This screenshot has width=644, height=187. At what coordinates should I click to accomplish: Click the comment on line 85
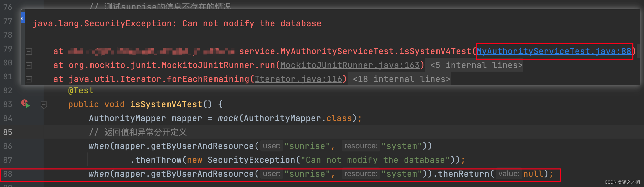[138, 132]
